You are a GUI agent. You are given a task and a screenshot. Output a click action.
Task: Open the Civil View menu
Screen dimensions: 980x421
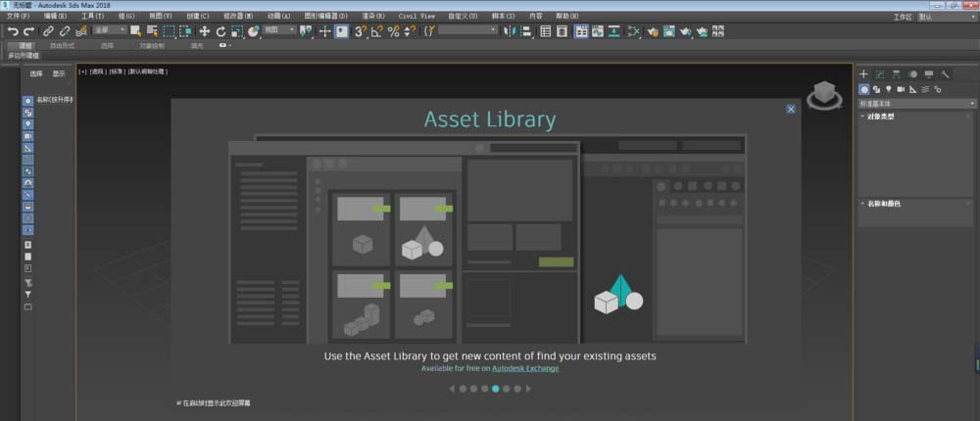coord(416,16)
